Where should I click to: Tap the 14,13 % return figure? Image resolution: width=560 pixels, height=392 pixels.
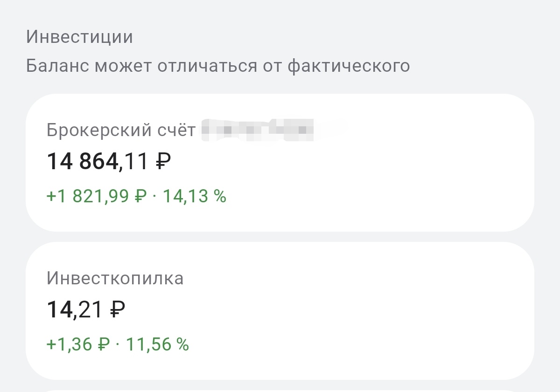tap(194, 196)
